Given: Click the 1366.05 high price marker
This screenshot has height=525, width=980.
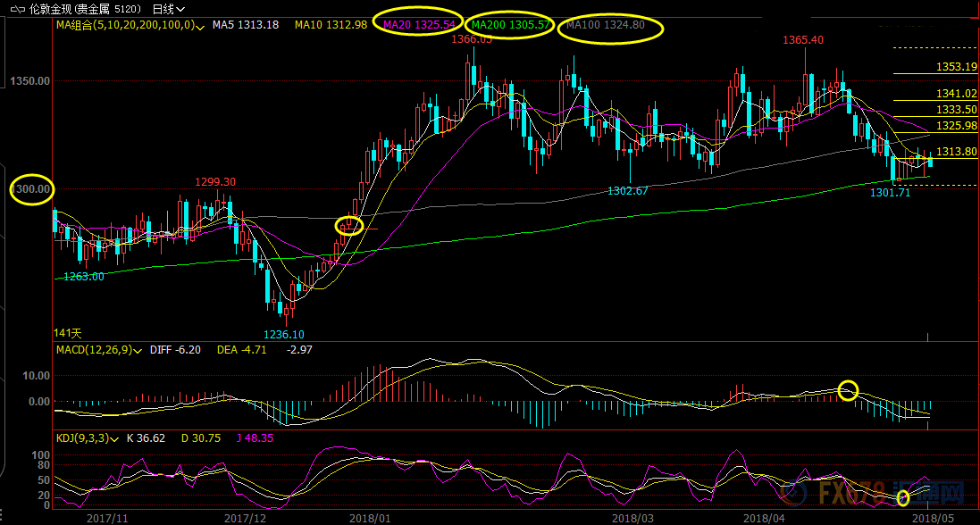Looking at the screenshot, I should (x=472, y=39).
